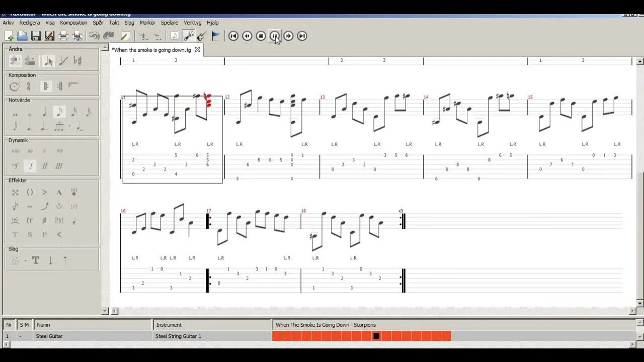The width and height of the screenshot is (644, 362).
Task: Insert text with T icon in Slag
Action: coord(36,260)
